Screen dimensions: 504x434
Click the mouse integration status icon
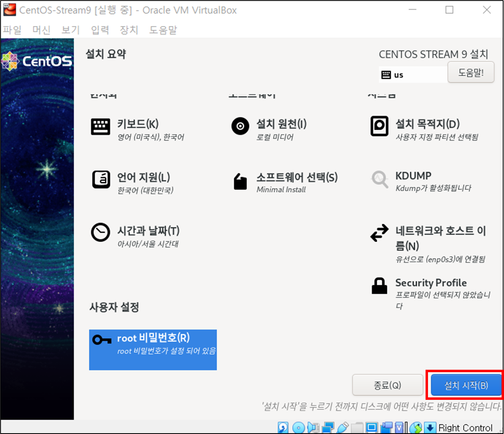point(416,428)
